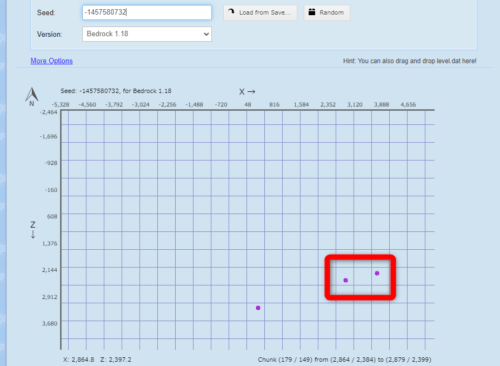Select the purple marker near X 48
The height and width of the screenshot is (366, 500).
click(x=258, y=308)
